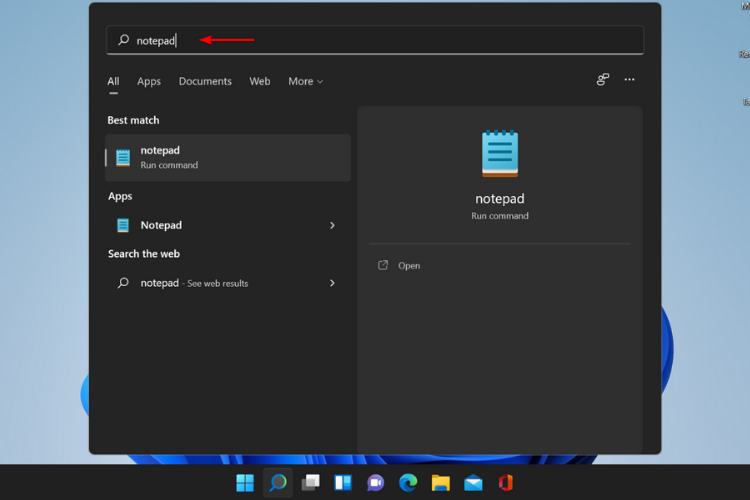The width and height of the screenshot is (750, 500).
Task: Click the search text box containing notepad
Action: pyautogui.click(x=375, y=41)
